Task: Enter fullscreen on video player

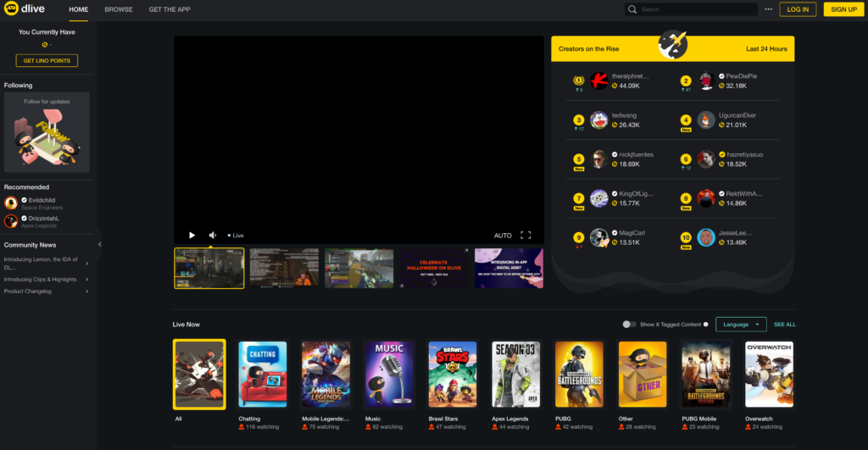Action: [x=526, y=236]
